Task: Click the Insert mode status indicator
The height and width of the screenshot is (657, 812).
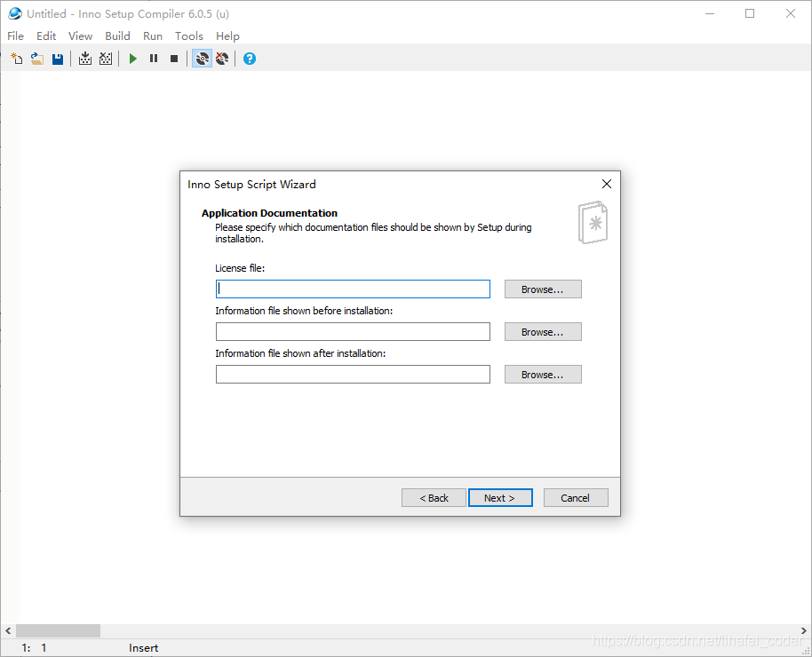Action: coord(143,648)
